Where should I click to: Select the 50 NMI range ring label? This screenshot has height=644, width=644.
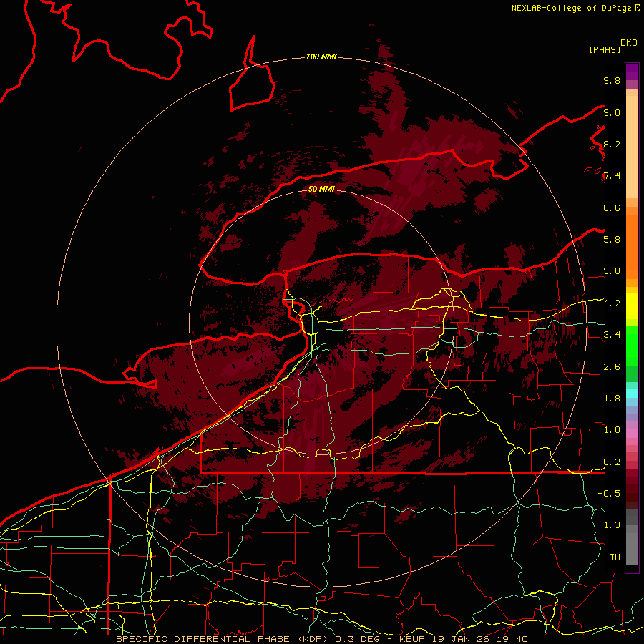click(321, 189)
